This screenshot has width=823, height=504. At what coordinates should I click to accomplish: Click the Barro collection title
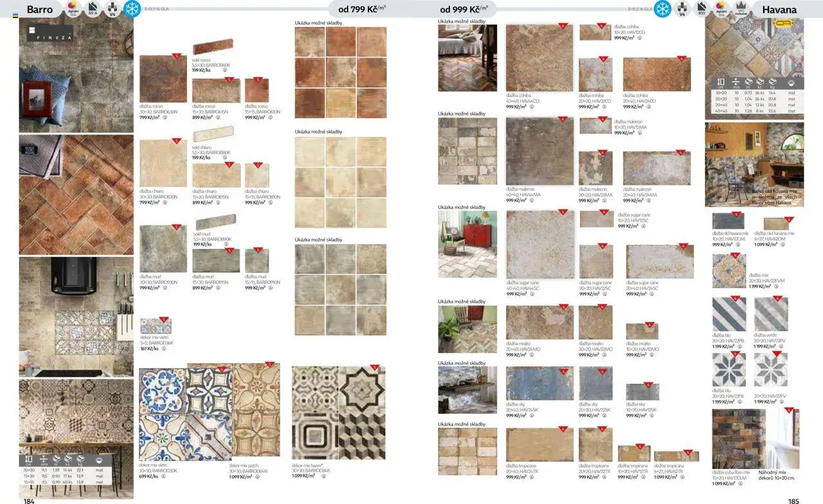coord(40,10)
